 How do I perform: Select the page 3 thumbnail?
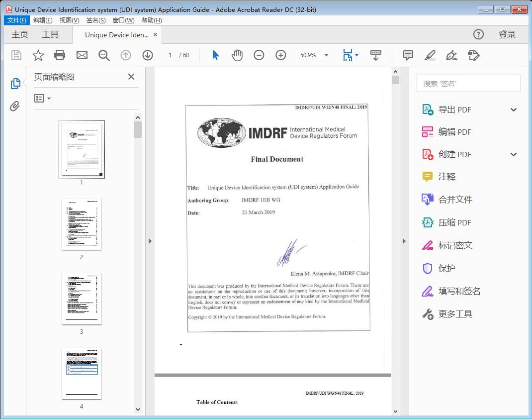click(82, 299)
